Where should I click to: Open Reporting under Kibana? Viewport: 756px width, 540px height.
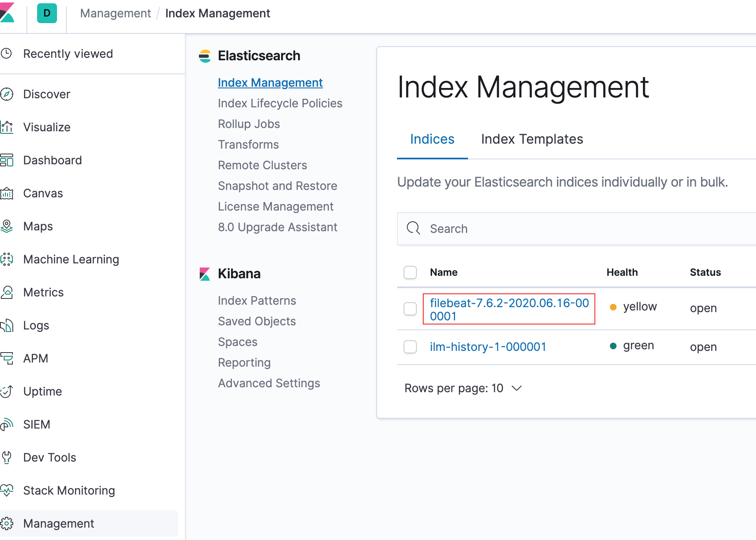tap(244, 362)
